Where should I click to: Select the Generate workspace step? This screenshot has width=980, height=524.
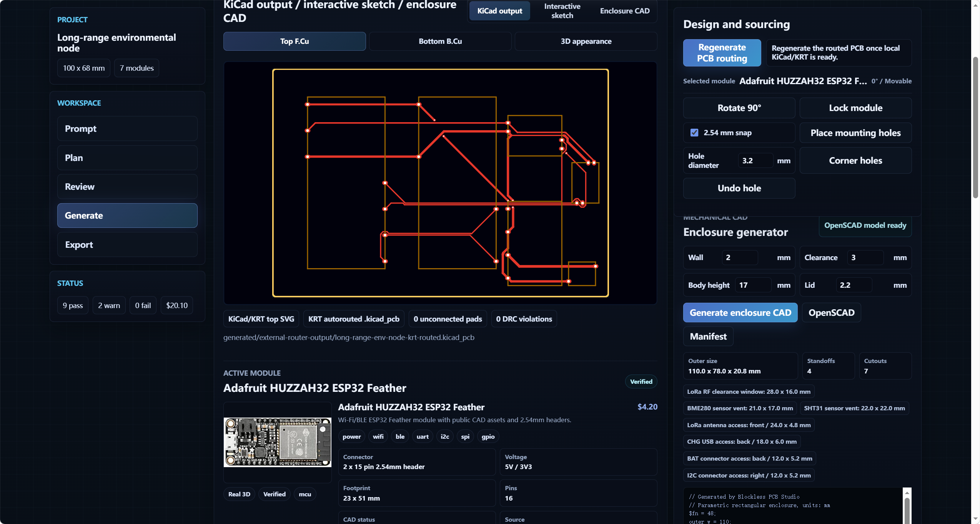coord(127,216)
